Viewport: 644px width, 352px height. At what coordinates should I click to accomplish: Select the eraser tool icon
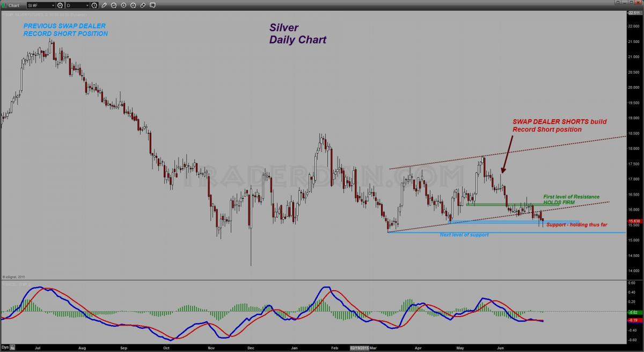[x=143, y=5]
